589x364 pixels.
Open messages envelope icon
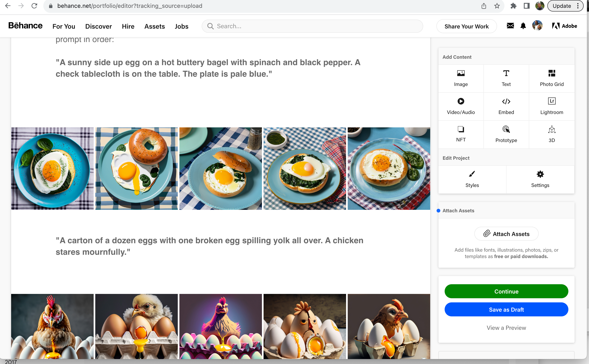(510, 26)
